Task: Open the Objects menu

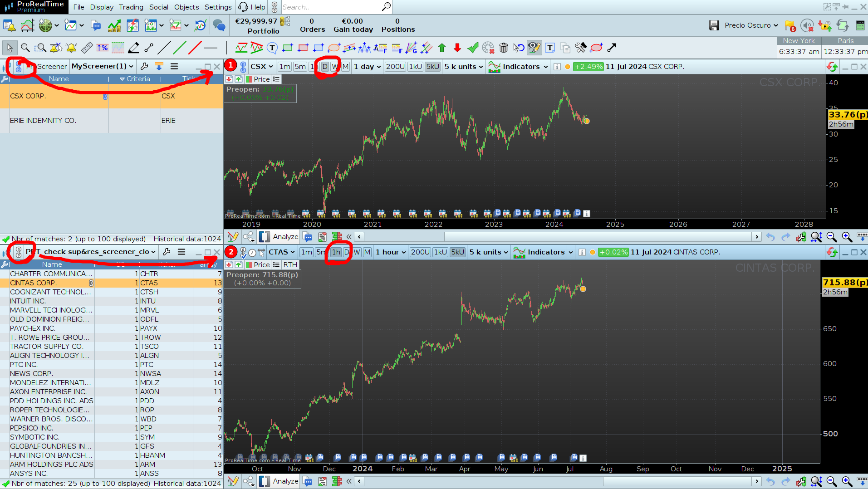Action: tap(186, 7)
